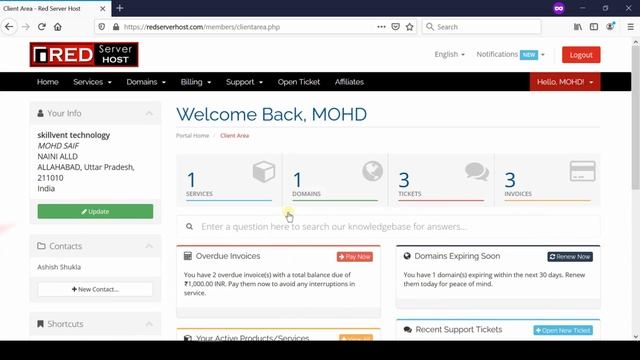Reload the page with the refresh icon

point(42,27)
